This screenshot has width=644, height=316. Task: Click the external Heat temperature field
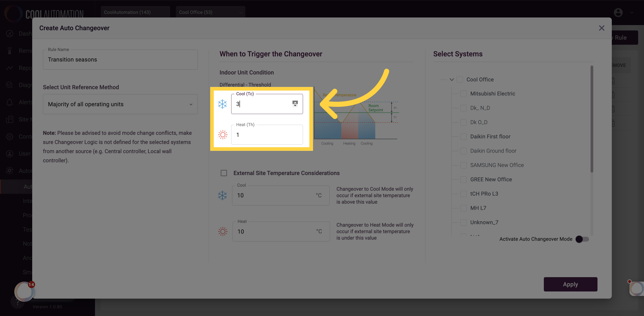[x=281, y=231]
